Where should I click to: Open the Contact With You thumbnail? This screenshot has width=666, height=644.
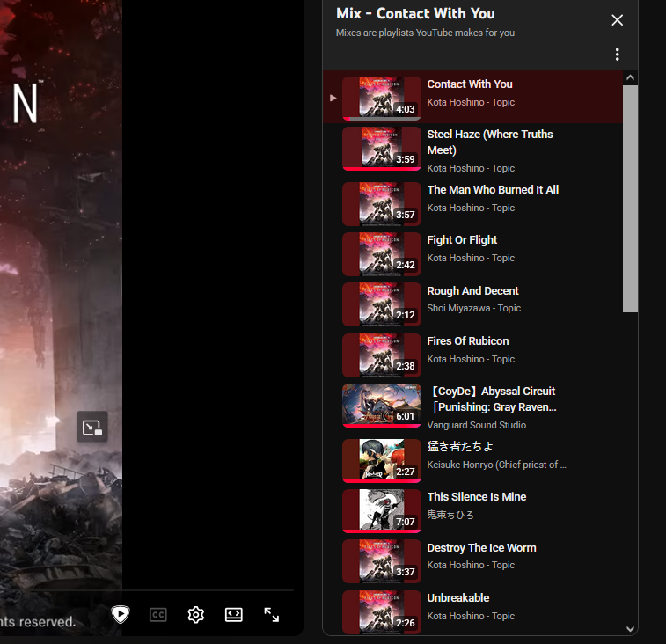point(382,99)
